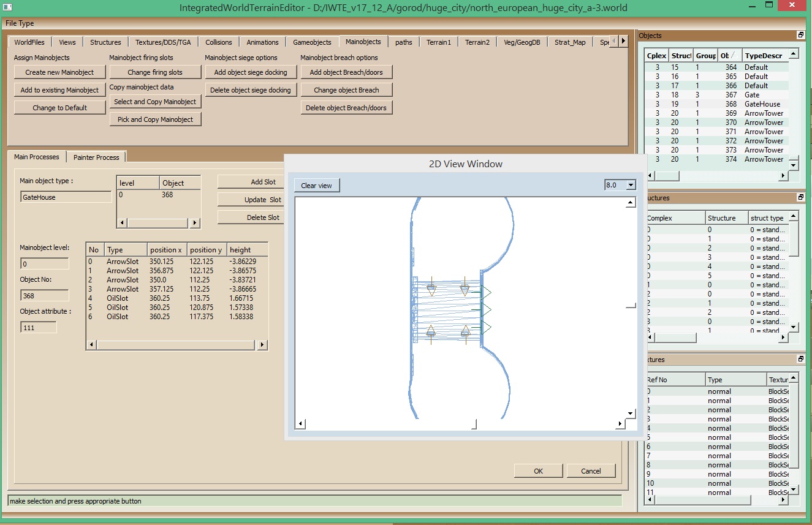Screen dimensions: 812x525
Task: Sort Objects by the Ob column header
Action: 729,56
